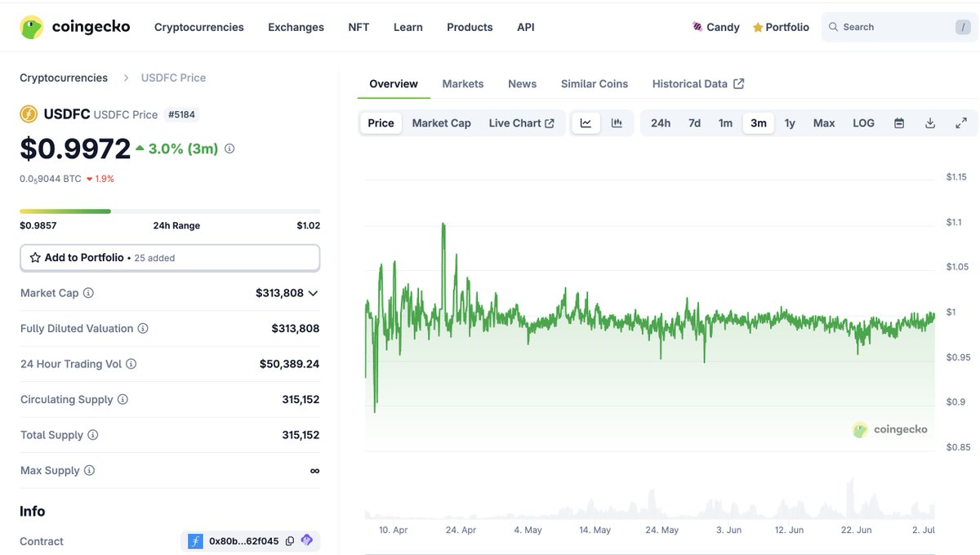Image resolution: width=980 pixels, height=555 pixels.
Task: Select the 3m time range
Action: (759, 123)
